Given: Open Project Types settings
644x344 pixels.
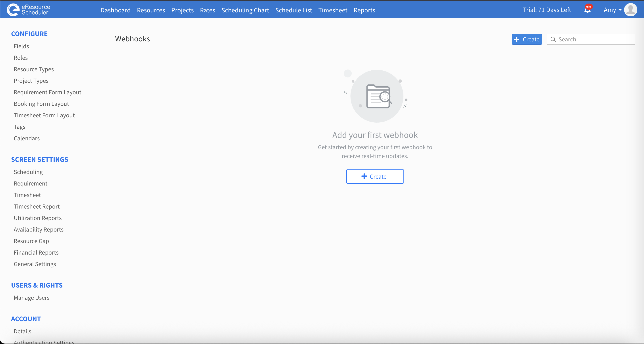Looking at the screenshot, I should pyautogui.click(x=31, y=81).
